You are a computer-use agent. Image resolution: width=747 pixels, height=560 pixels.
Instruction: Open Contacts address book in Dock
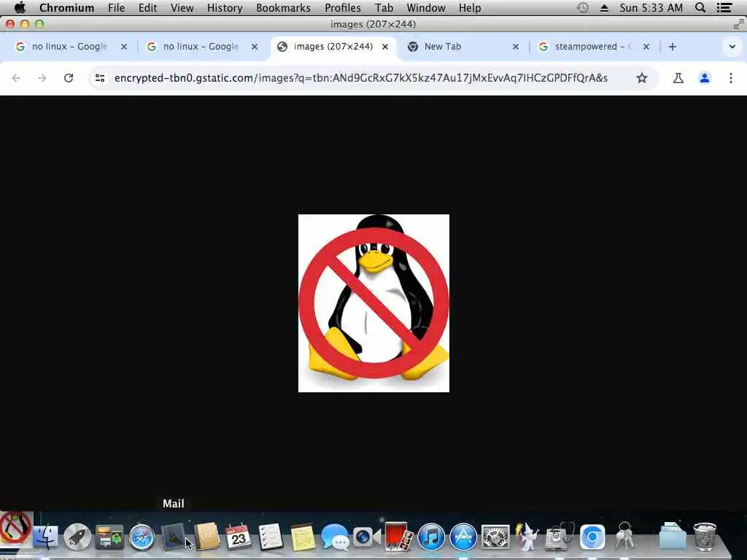click(x=206, y=537)
